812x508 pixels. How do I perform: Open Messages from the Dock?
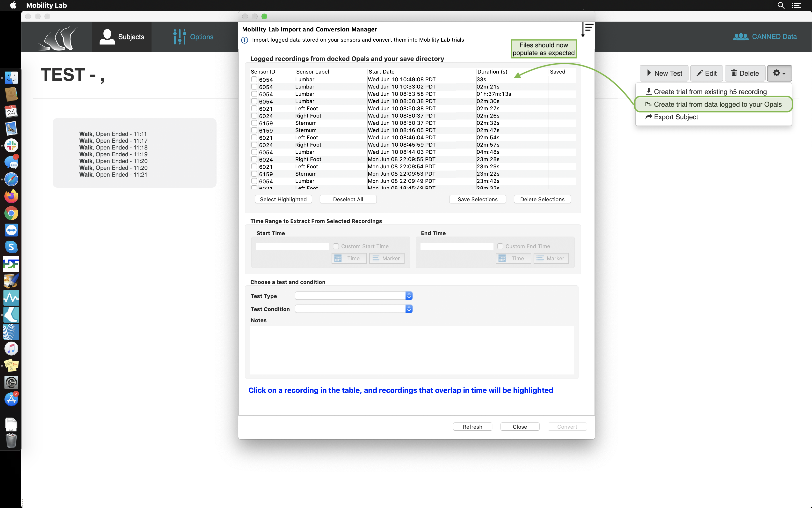pyautogui.click(x=11, y=163)
